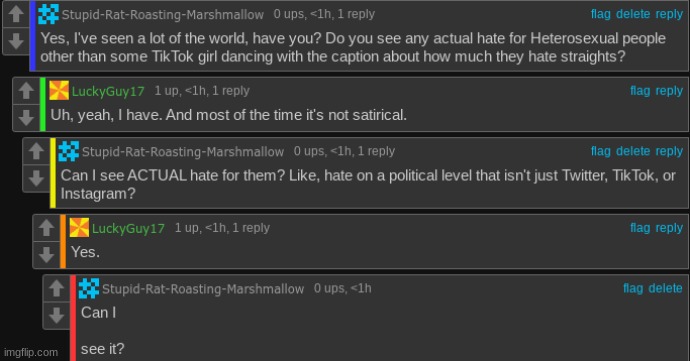
Task: Open LuckyGuy17's orange avatar on first reply
Action: (x=59, y=91)
